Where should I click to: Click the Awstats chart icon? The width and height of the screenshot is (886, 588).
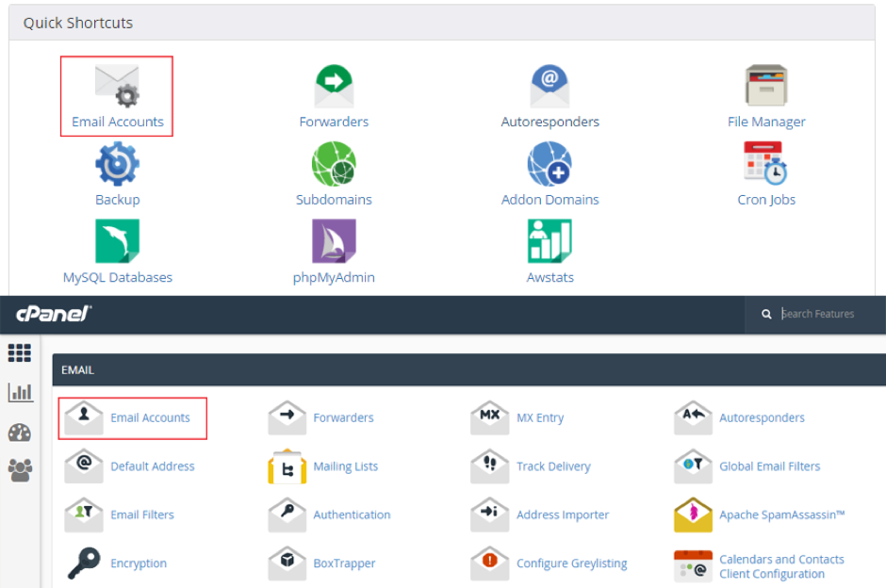550,241
